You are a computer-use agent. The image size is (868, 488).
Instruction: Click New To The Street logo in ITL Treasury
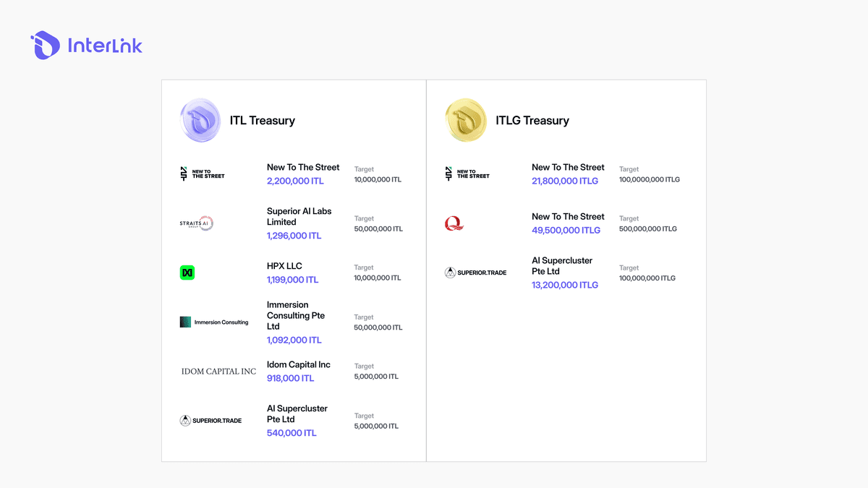[203, 174]
